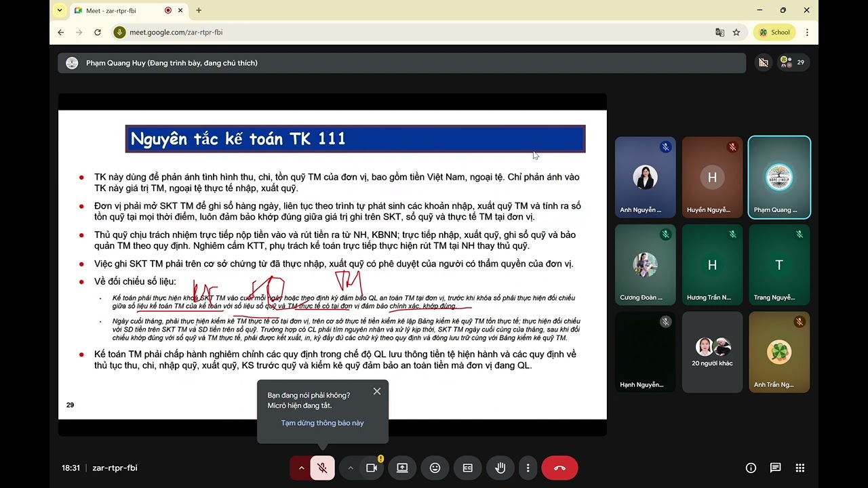Select Hương Trần participant tile
This screenshot has height=488, width=868.
pos(712,265)
